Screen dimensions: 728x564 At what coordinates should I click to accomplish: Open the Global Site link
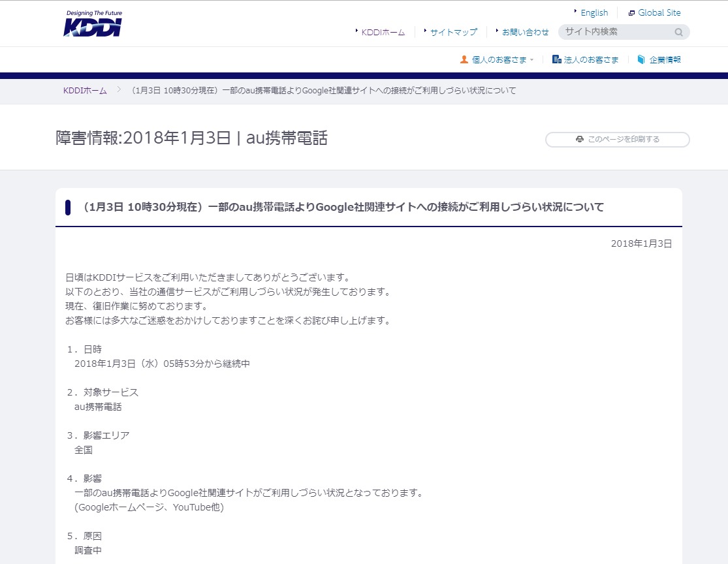click(659, 12)
